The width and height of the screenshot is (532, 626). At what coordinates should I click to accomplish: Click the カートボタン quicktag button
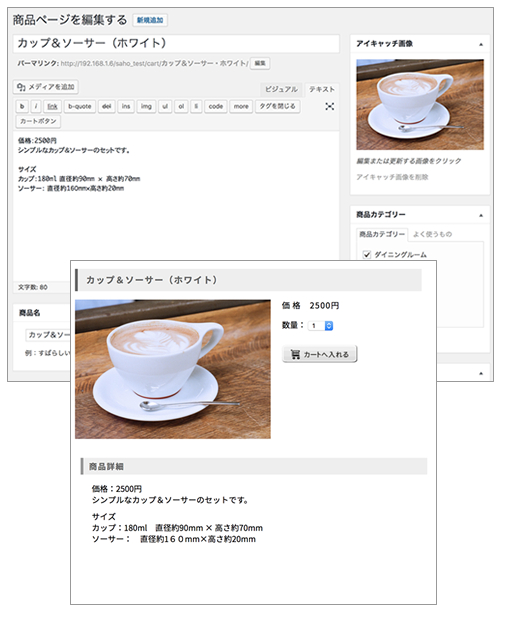click(38, 121)
